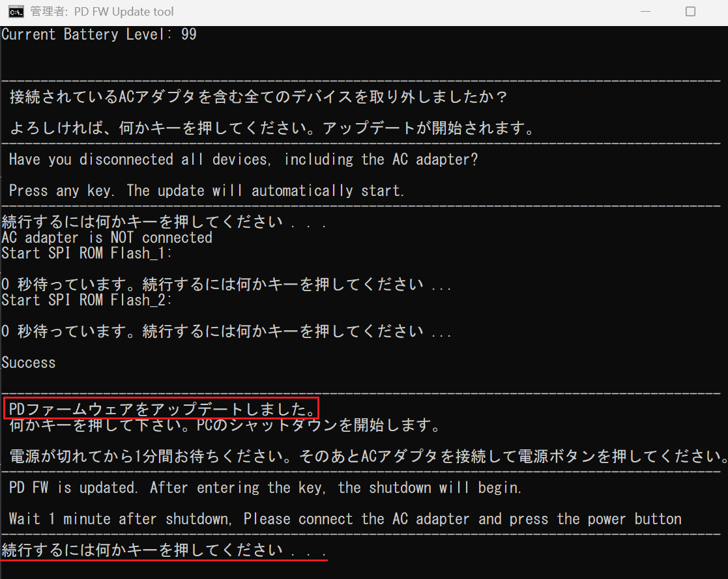Click "Wait 1 minute after shutdown" line
728x579 pixels.
click(x=345, y=519)
